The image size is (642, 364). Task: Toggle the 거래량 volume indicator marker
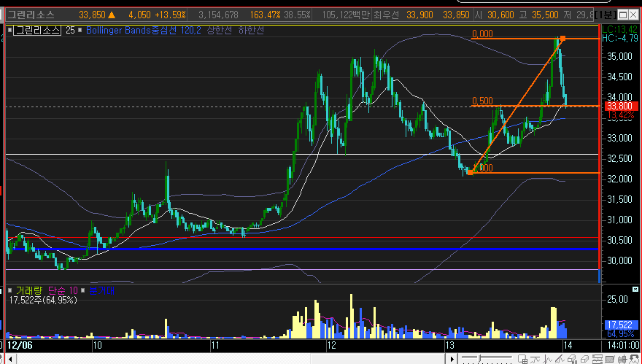pos(9,290)
